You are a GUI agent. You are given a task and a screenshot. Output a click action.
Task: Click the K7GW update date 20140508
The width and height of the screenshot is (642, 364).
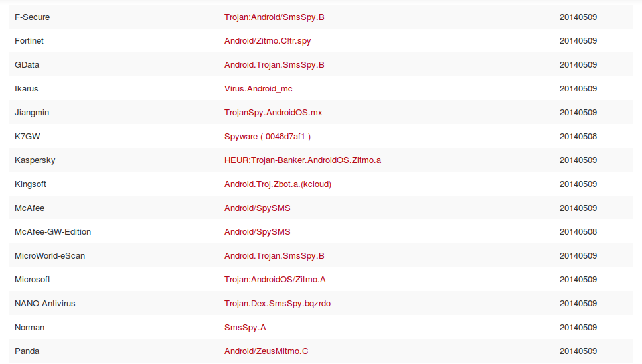point(578,136)
